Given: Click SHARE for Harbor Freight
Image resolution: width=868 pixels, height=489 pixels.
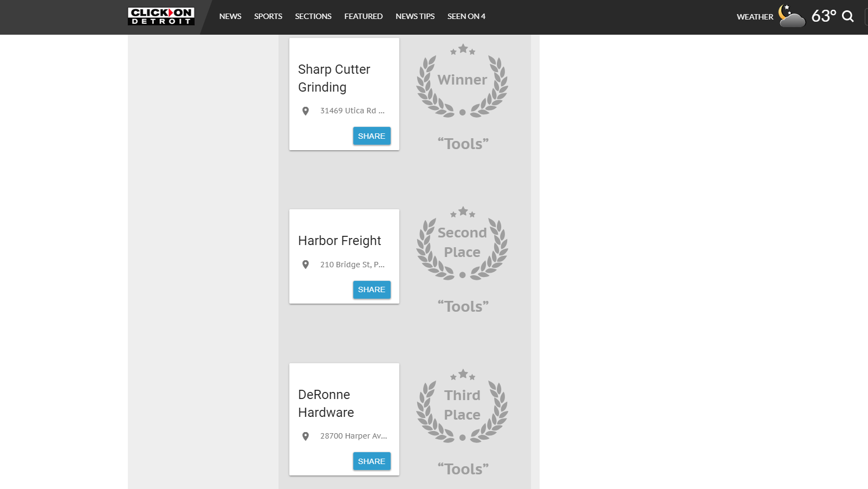Looking at the screenshot, I should click(371, 289).
